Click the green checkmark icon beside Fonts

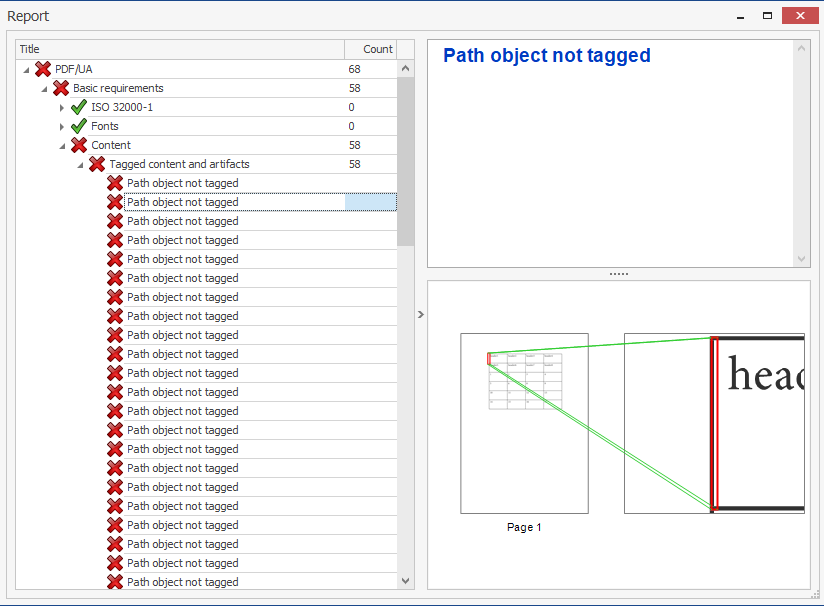click(x=75, y=126)
